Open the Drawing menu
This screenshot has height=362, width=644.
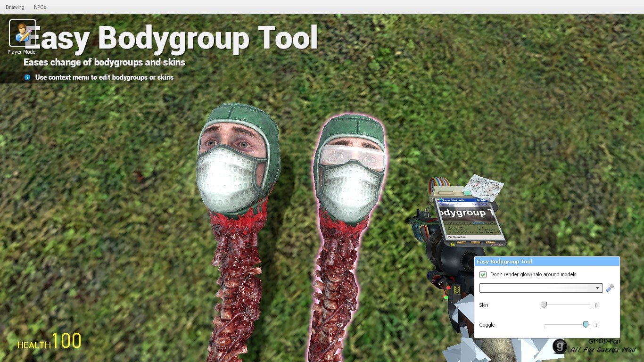click(x=15, y=7)
